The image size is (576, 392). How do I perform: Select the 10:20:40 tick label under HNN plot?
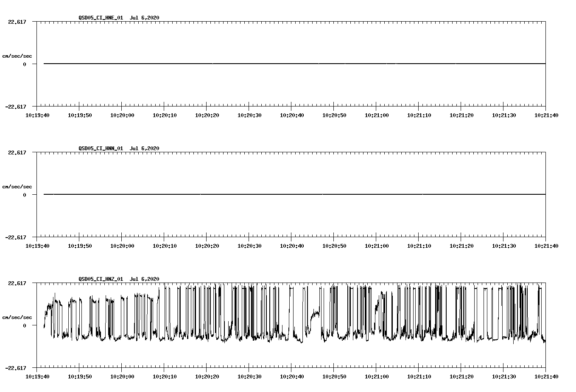[291, 246]
